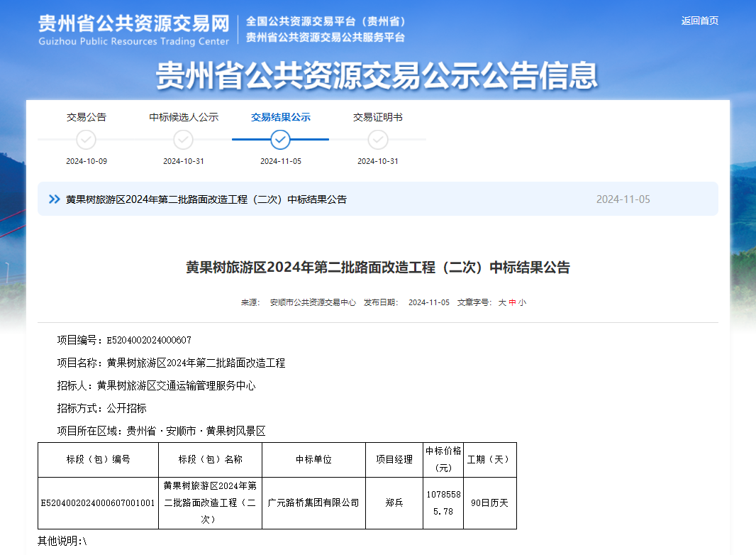The height and width of the screenshot is (555, 756).
Task: Click the 贵州省公共资源交易网 site logo
Action: point(134,29)
